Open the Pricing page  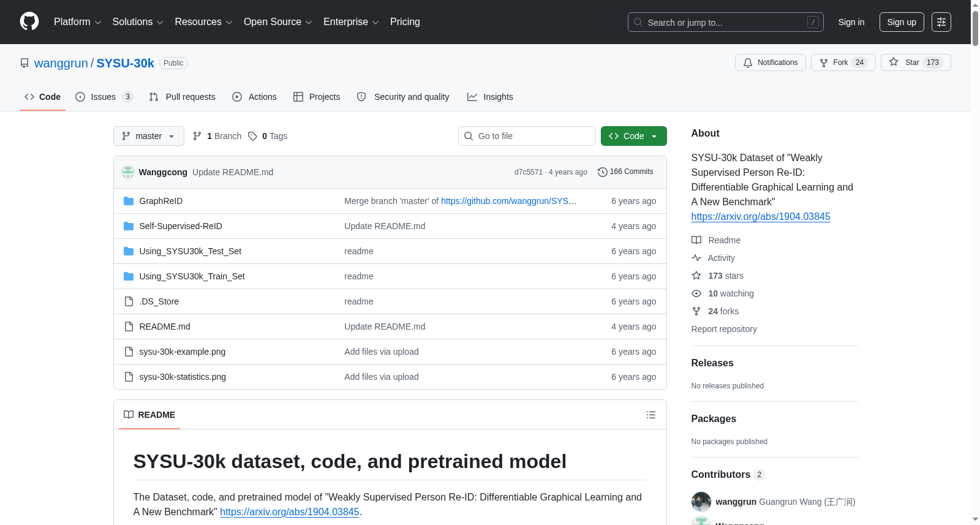pyautogui.click(x=405, y=22)
